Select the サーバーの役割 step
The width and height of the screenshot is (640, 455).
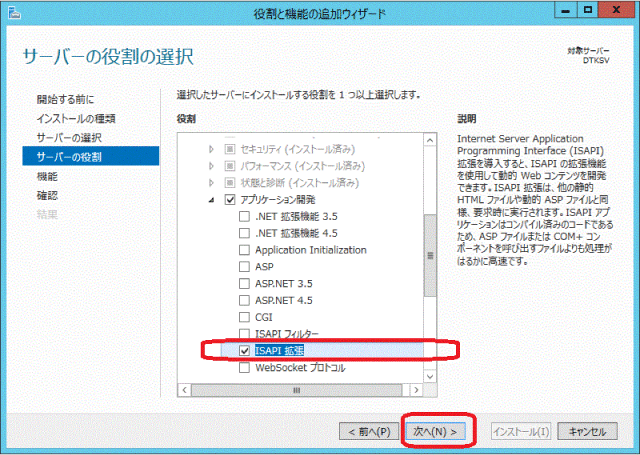point(91,156)
